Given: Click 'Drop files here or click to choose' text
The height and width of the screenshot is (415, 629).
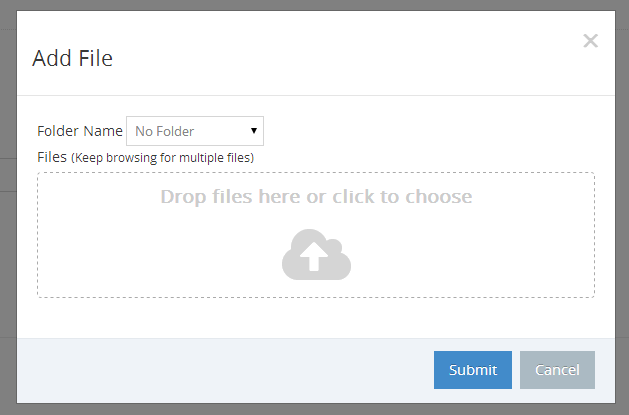Looking at the screenshot, I should point(316,196).
